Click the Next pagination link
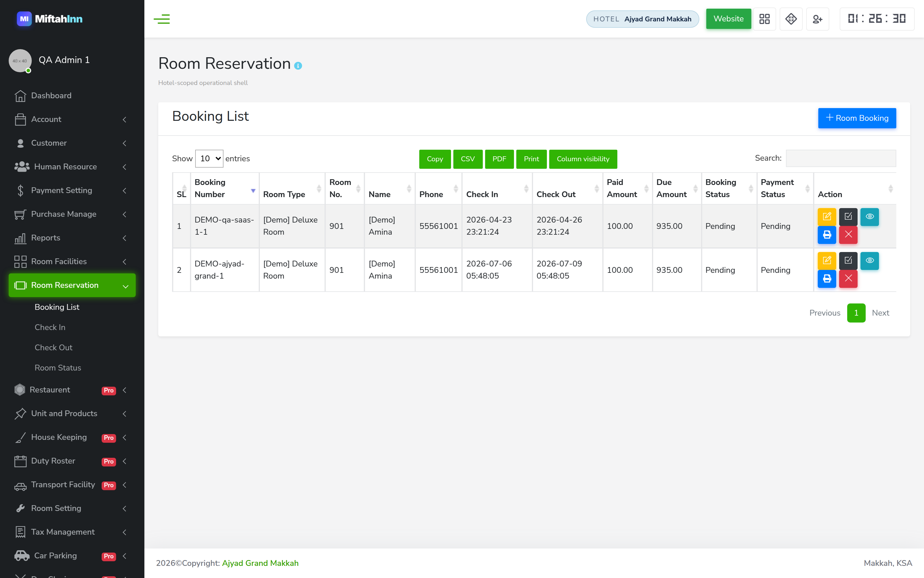The height and width of the screenshot is (578, 924). 880,313
